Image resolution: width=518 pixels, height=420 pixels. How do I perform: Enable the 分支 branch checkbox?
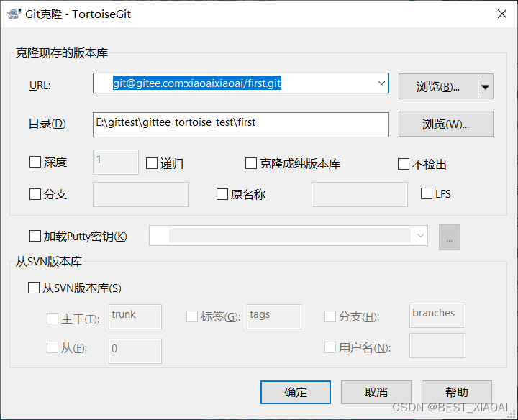[x=35, y=194]
